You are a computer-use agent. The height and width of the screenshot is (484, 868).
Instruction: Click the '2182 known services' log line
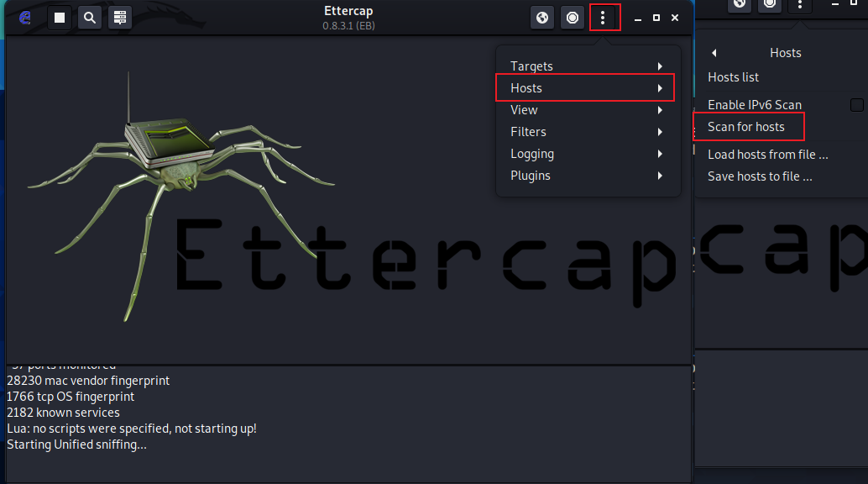(x=63, y=413)
